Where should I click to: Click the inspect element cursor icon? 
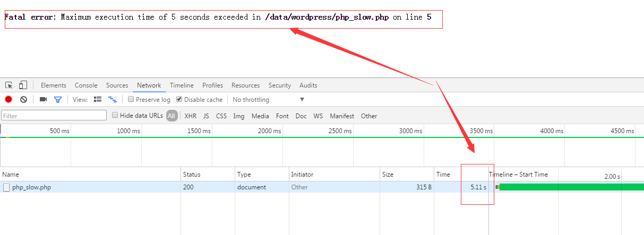coord(9,85)
